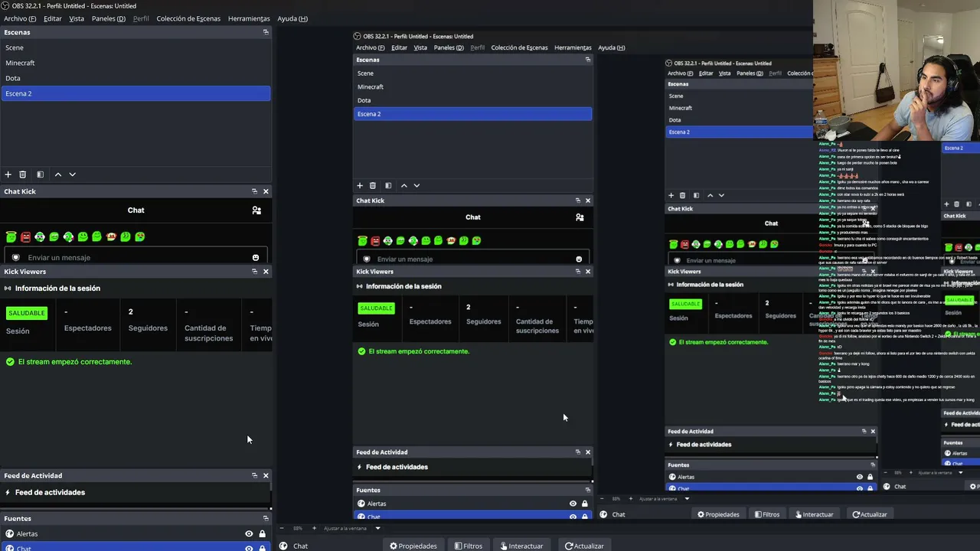
Task: Select Minecraft scene in larger mirrored OBS copy
Action: pos(472,86)
